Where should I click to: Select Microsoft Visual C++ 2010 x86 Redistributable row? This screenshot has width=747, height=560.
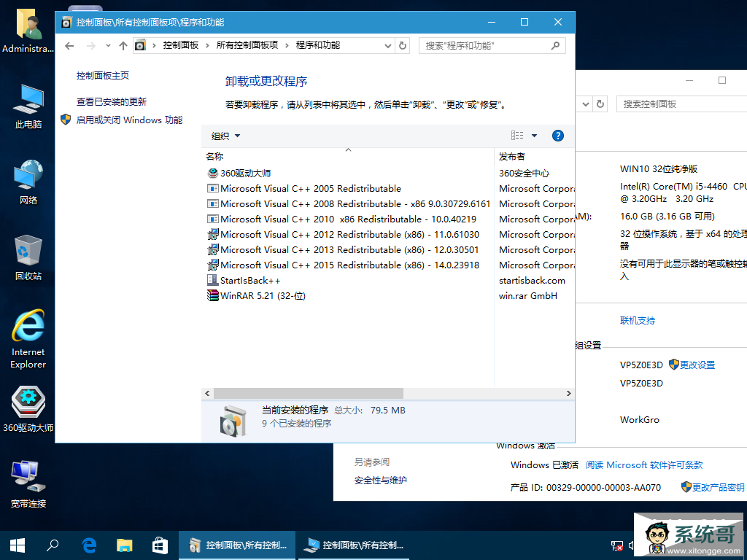click(x=341, y=219)
